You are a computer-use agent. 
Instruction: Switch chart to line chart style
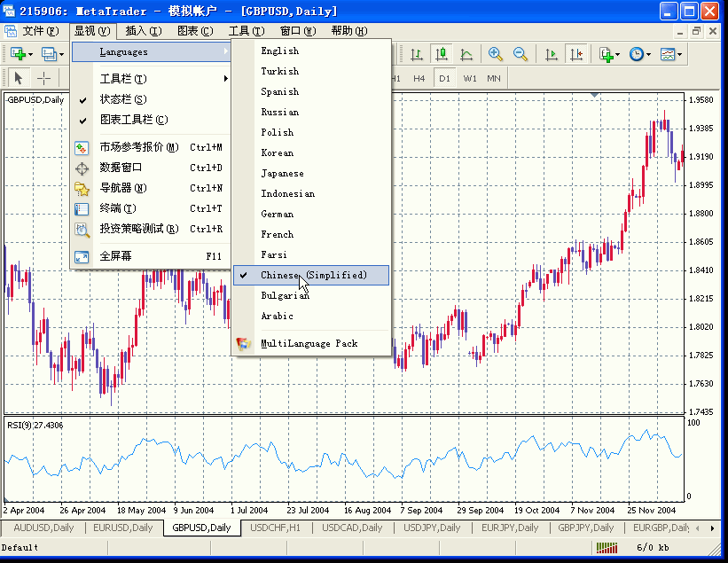tap(466, 54)
